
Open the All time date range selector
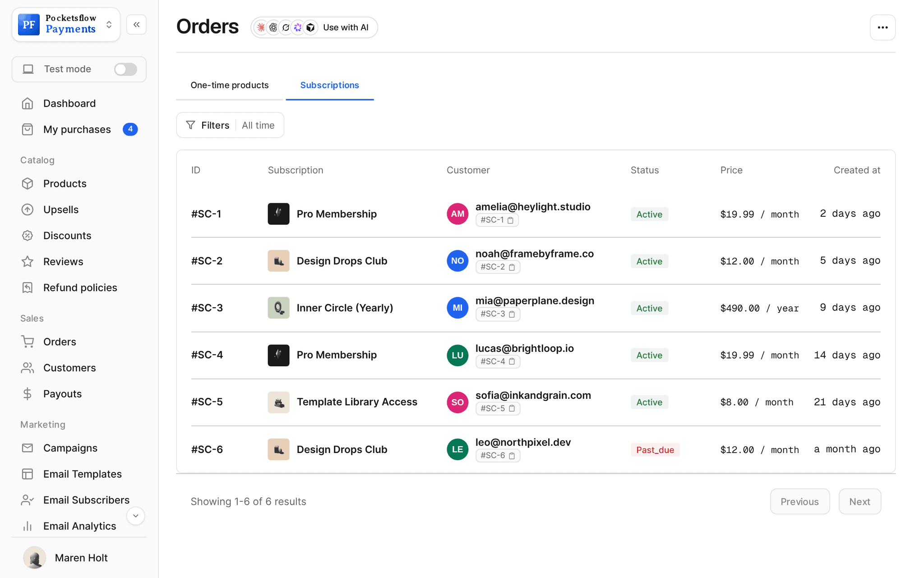coord(258,125)
